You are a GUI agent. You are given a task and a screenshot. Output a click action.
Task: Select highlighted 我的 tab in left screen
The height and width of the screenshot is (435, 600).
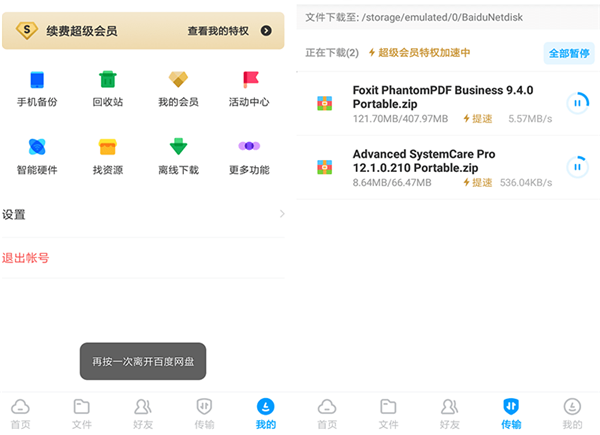pyautogui.click(x=266, y=414)
